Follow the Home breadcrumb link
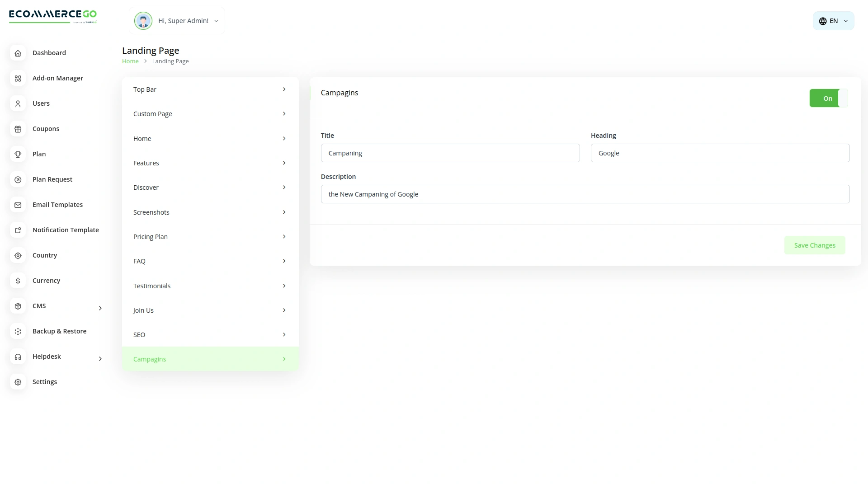This screenshot has height=488, width=868. pyautogui.click(x=130, y=61)
